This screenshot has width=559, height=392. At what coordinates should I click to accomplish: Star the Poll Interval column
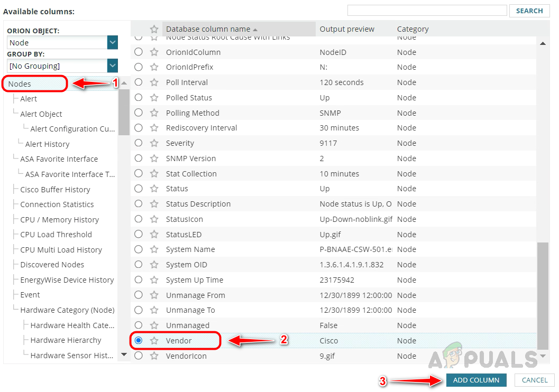[x=154, y=82]
